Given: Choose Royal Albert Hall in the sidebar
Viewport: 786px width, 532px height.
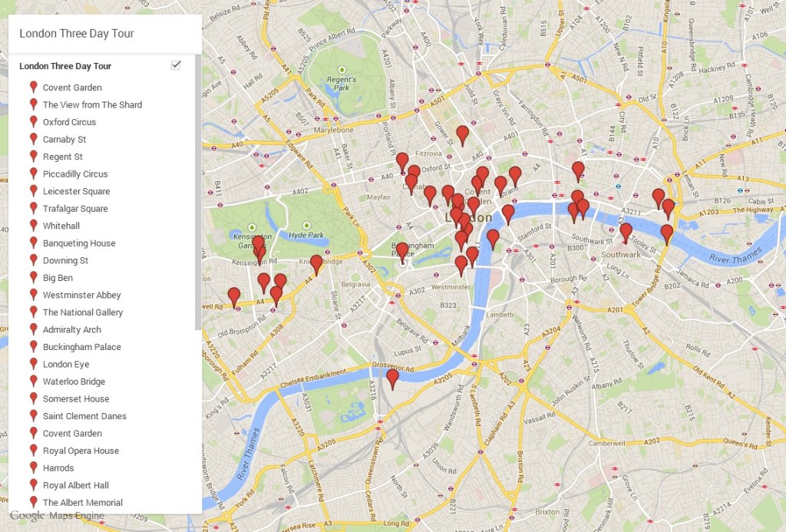Looking at the screenshot, I should coord(76,485).
